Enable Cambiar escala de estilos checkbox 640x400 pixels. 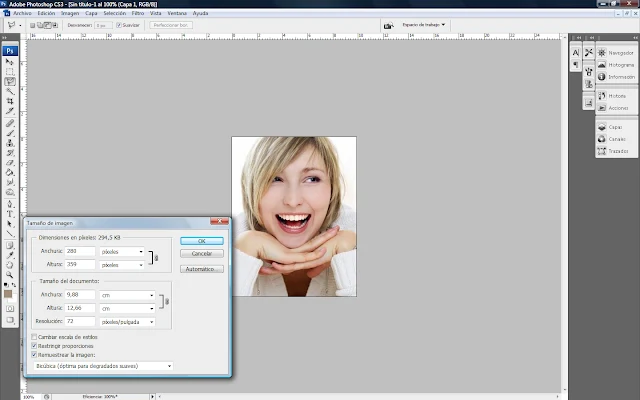[x=34, y=337]
